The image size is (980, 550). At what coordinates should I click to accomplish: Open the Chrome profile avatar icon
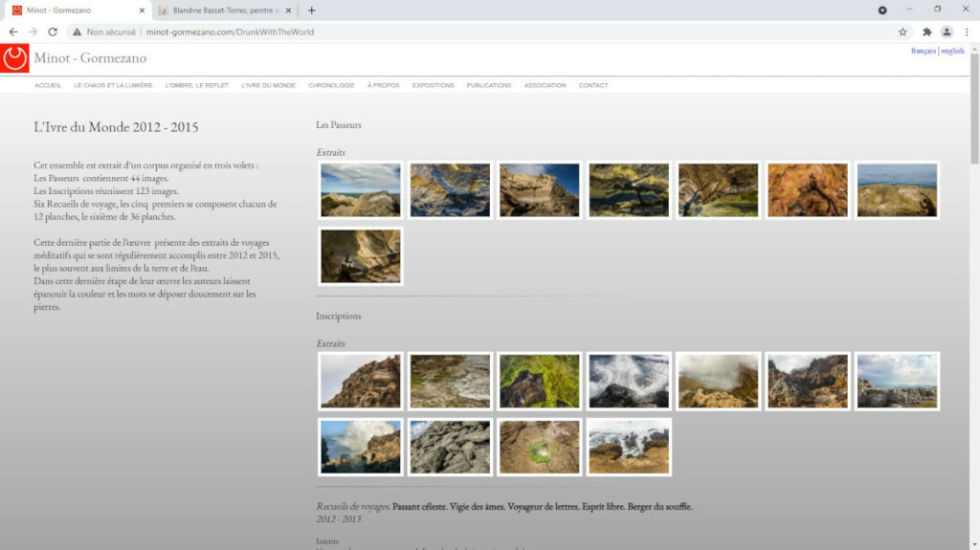click(947, 32)
